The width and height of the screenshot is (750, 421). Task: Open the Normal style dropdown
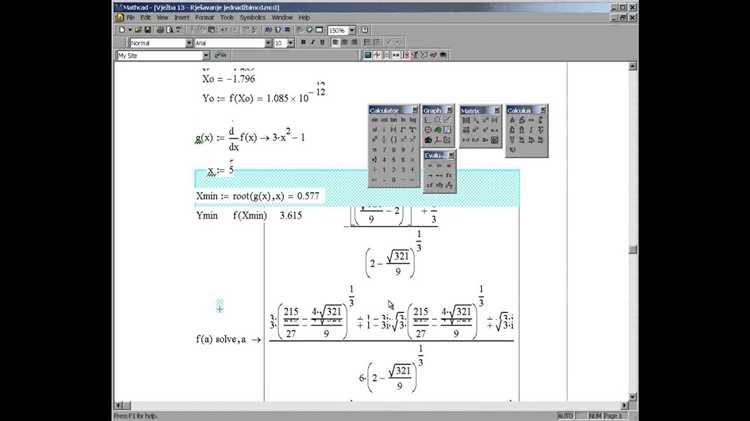[189, 43]
